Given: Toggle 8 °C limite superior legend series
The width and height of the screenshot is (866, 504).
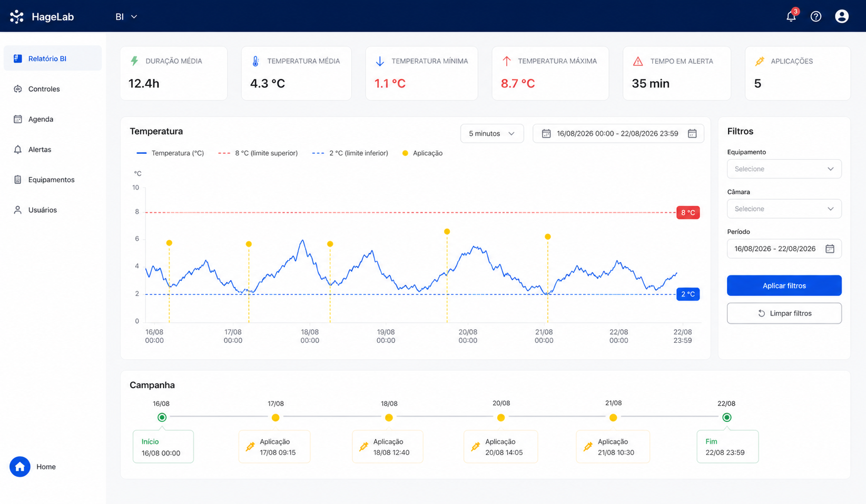Looking at the screenshot, I should click(x=258, y=153).
